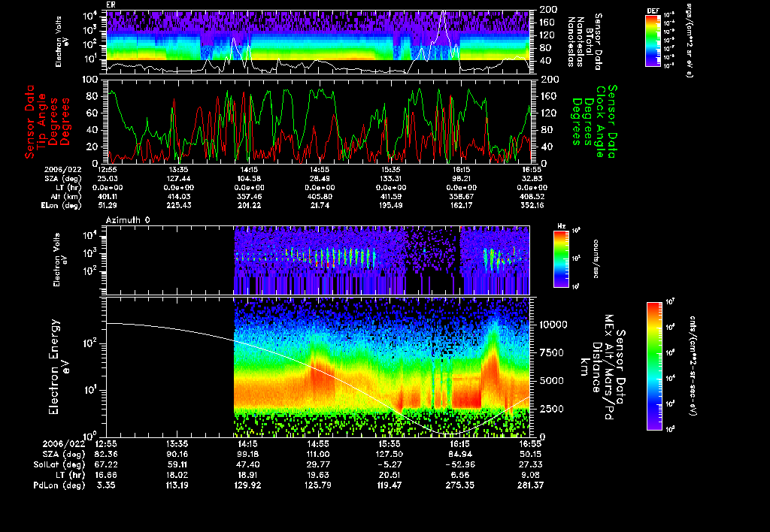This screenshot has height=532, width=770.
Task: Click the red 'Tip Angle' axis label
Action: pyautogui.click(x=42, y=122)
